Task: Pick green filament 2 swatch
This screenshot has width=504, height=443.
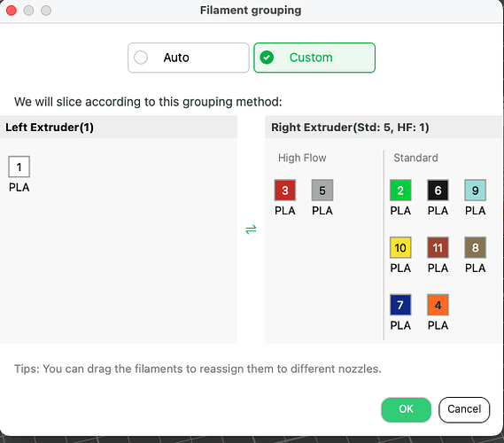Action: click(x=400, y=190)
